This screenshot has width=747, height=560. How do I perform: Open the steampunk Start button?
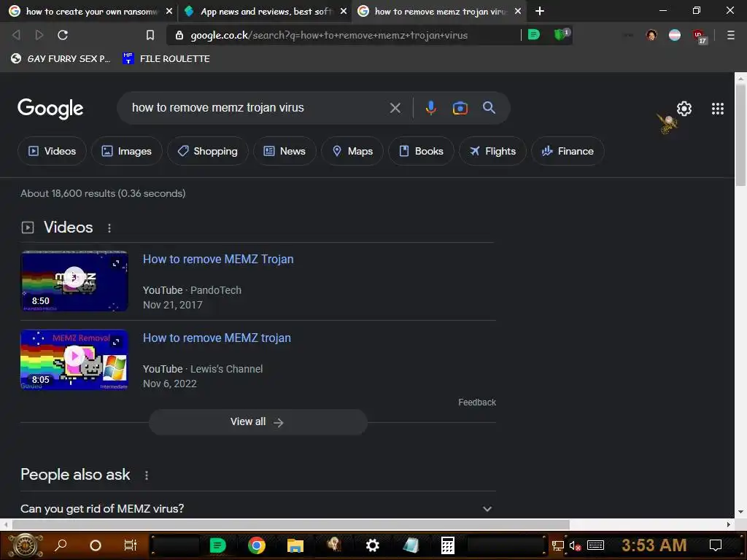tap(25, 545)
